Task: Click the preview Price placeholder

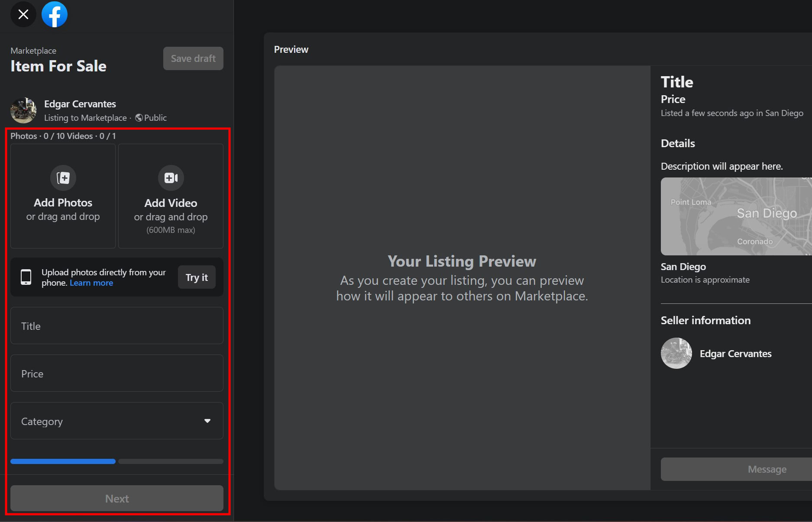Action: click(x=673, y=99)
